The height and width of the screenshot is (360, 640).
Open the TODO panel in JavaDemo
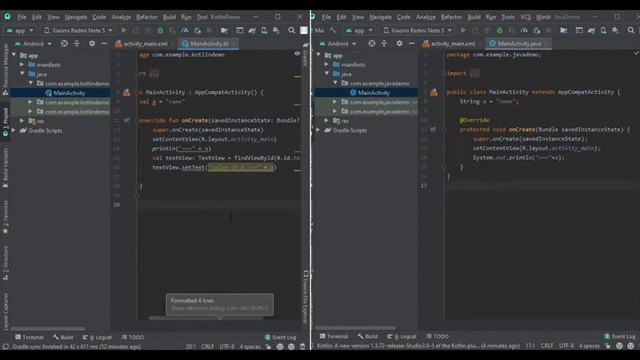point(438,336)
